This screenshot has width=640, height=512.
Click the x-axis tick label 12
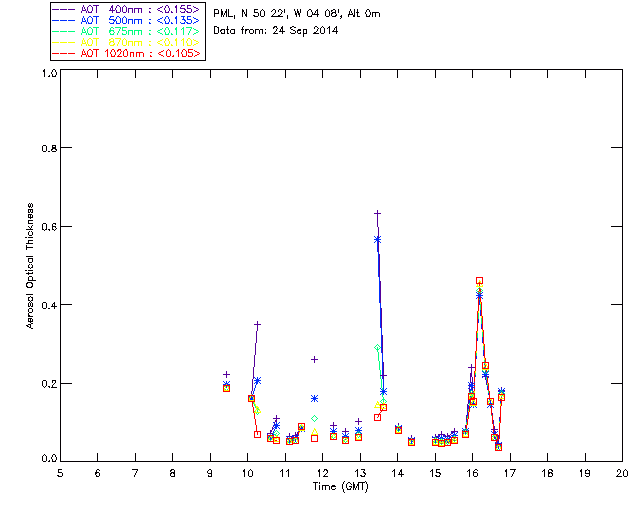[322, 473]
